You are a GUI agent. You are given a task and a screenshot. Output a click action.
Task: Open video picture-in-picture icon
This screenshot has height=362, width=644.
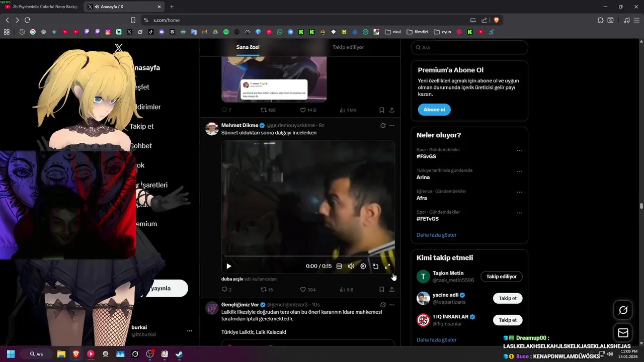coord(375,266)
